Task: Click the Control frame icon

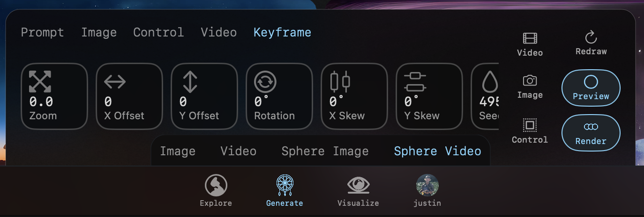Action: coord(530,125)
